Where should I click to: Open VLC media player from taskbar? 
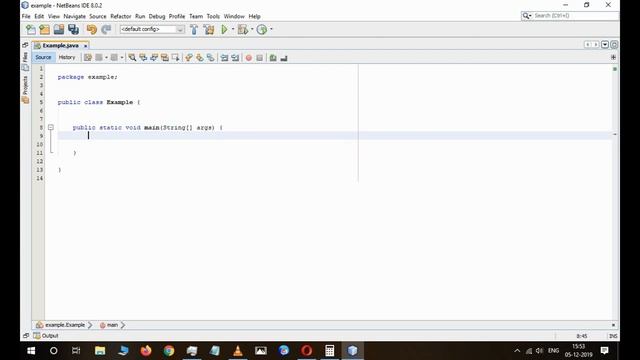238,351
